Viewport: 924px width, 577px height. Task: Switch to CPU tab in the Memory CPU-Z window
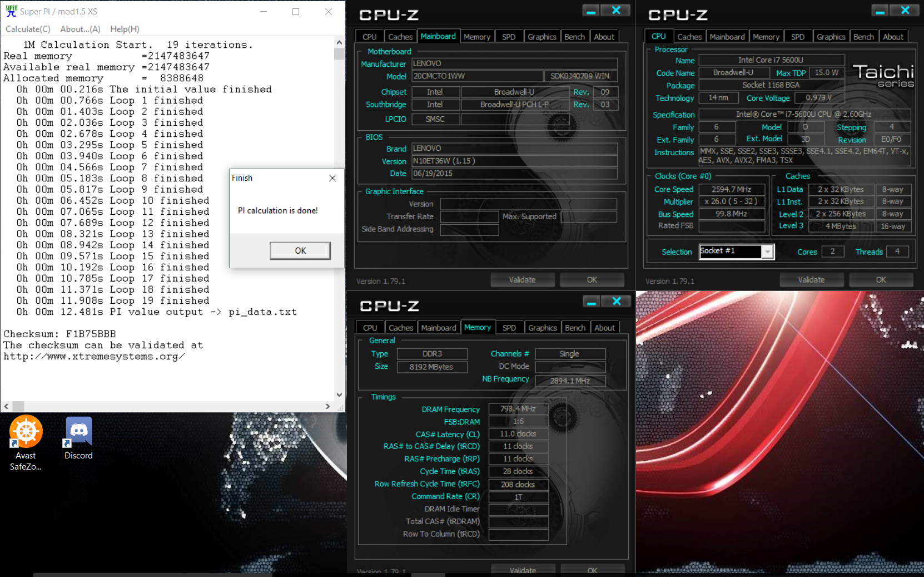pyautogui.click(x=370, y=328)
